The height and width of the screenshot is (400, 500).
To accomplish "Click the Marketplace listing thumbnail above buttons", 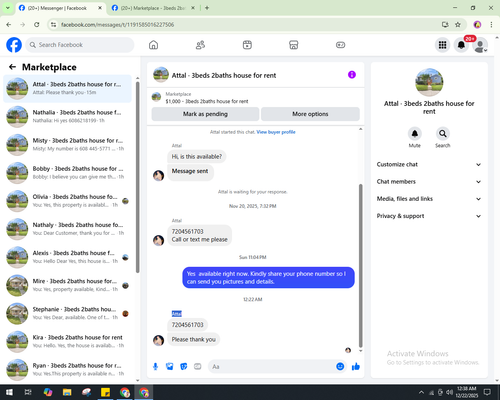I will click(x=156, y=97).
